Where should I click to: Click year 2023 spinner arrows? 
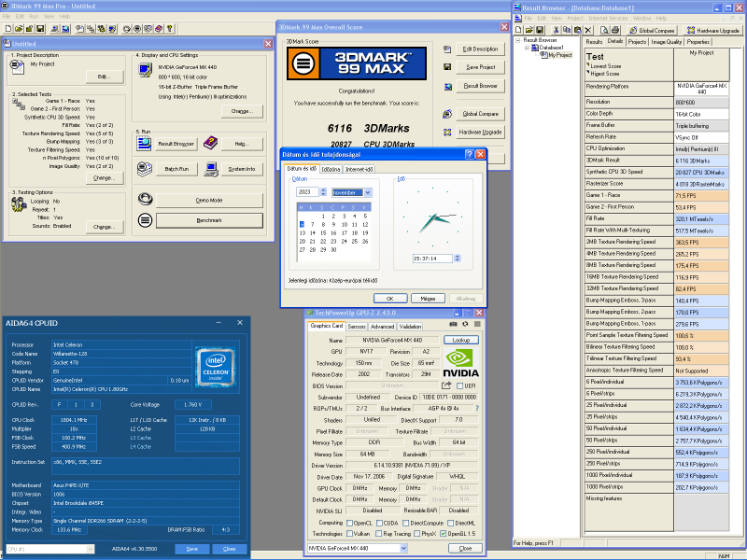(323, 192)
